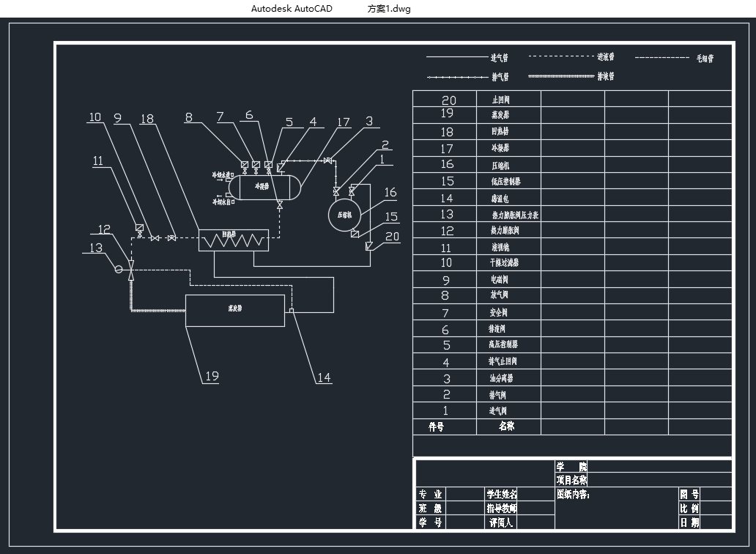Select the 名称 header cell of parts table
This screenshot has width=756, height=554.
coord(506,426)
